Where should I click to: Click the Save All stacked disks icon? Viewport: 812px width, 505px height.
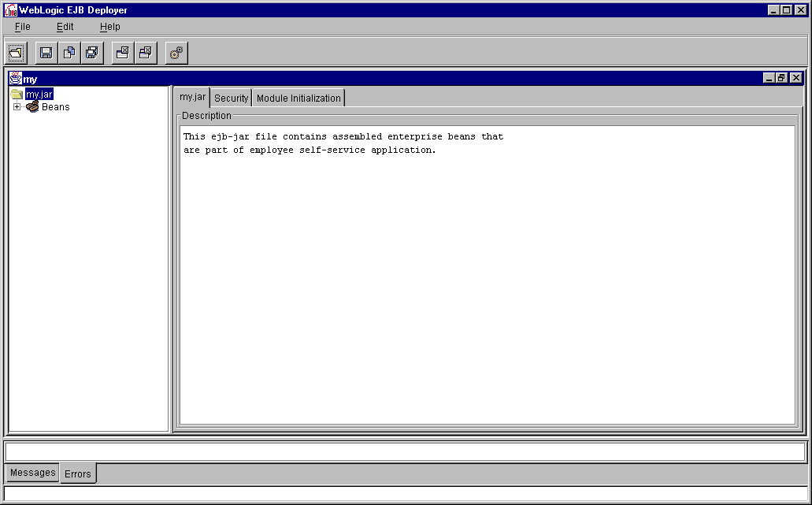click(92, 53)
